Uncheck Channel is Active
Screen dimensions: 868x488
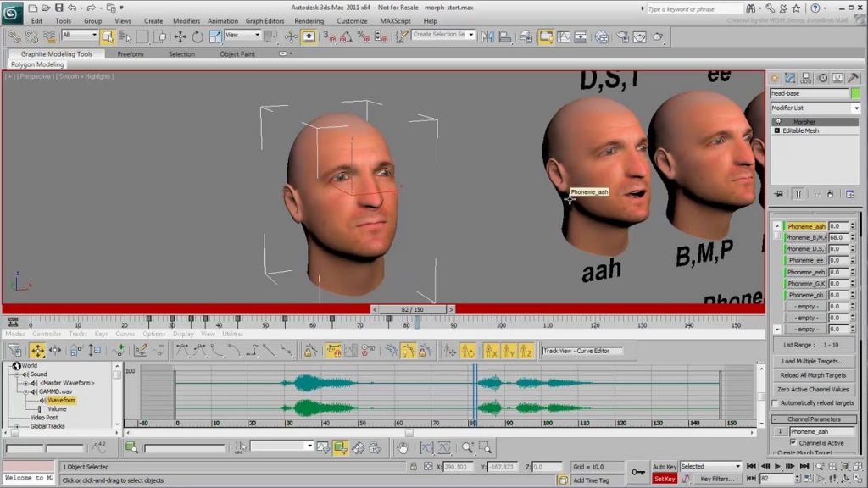[793, 442]
